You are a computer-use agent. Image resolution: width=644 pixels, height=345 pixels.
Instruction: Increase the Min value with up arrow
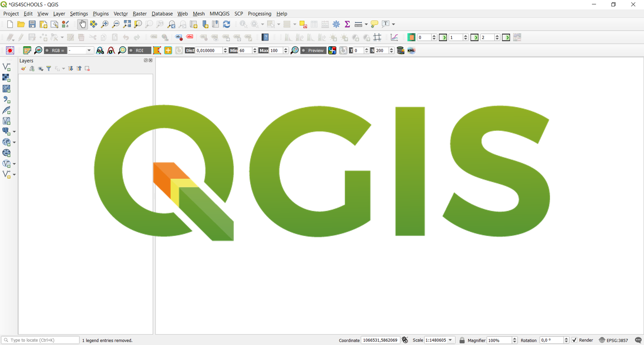click(x=254, y=49)
